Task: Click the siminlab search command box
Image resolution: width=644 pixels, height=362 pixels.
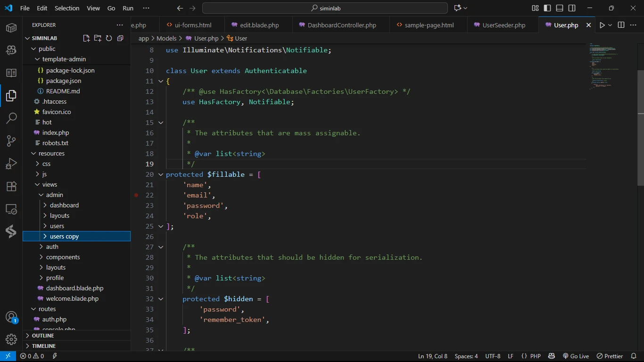Action: pyautogui.click(x=325, y=8)
